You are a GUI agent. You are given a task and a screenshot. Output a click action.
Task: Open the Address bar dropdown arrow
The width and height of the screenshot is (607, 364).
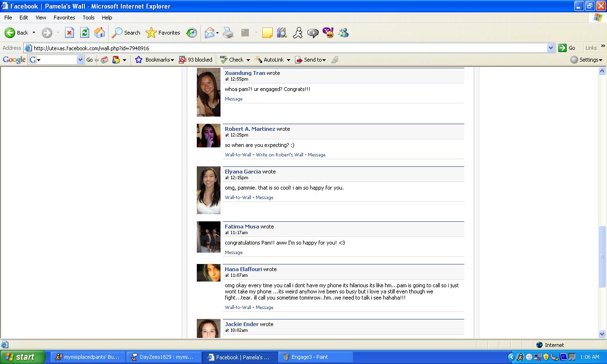pos(551,48)
